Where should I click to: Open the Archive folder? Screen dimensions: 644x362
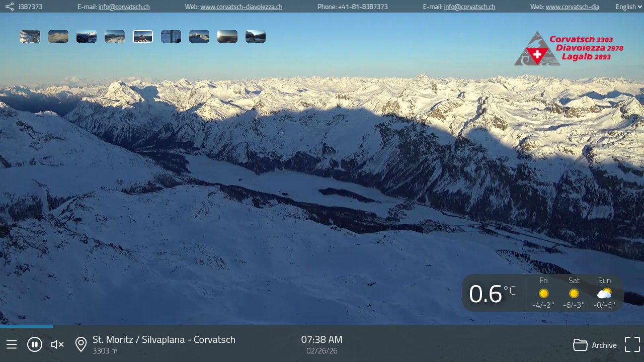(x=595, y=345)
